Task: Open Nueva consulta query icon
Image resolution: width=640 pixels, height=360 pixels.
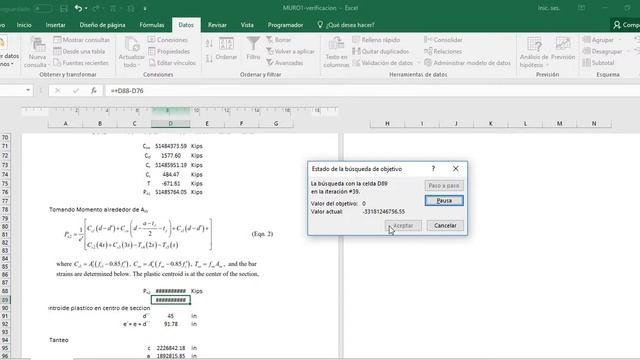Action: [x=38, y=45]
